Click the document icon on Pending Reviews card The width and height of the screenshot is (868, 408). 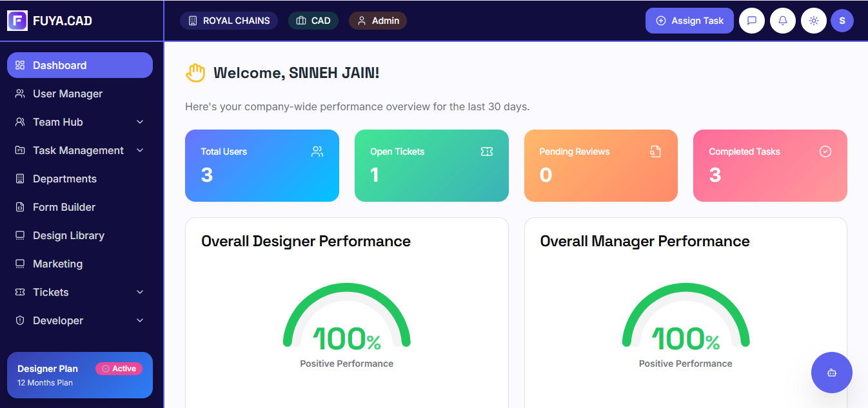click(x=655, y=151)
